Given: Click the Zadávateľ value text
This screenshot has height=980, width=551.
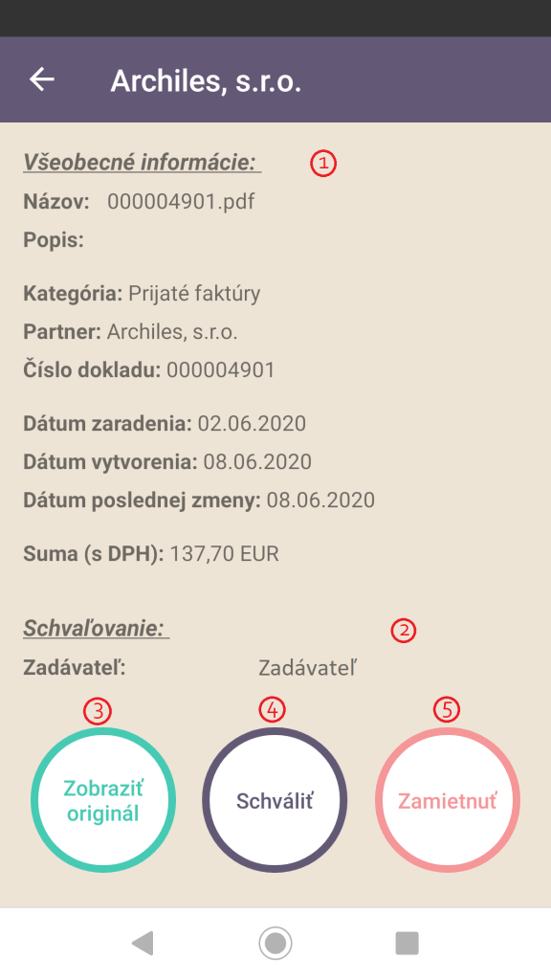Looking at the screenshot, I should (x=307, y=668).
